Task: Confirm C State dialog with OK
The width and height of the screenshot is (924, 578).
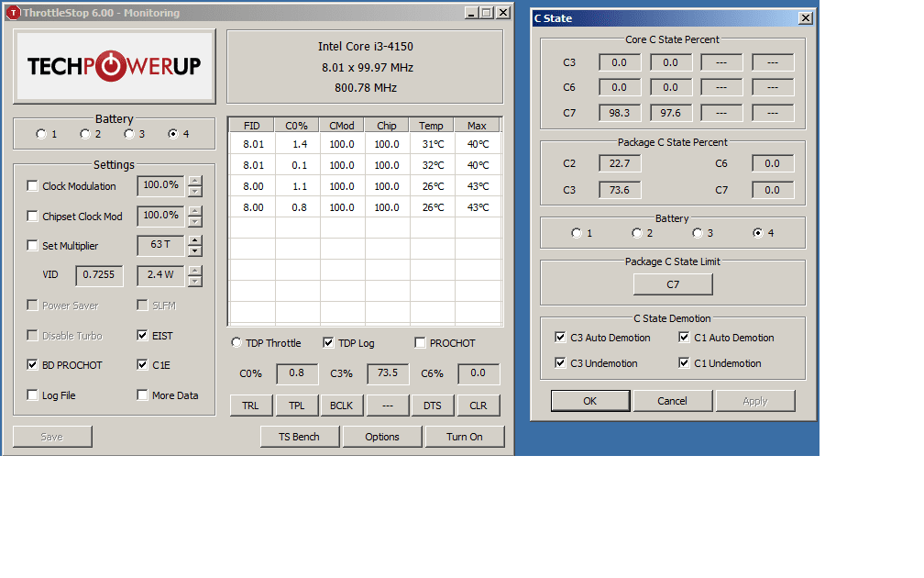Action: pyautogui.click(x=590, y=401)
